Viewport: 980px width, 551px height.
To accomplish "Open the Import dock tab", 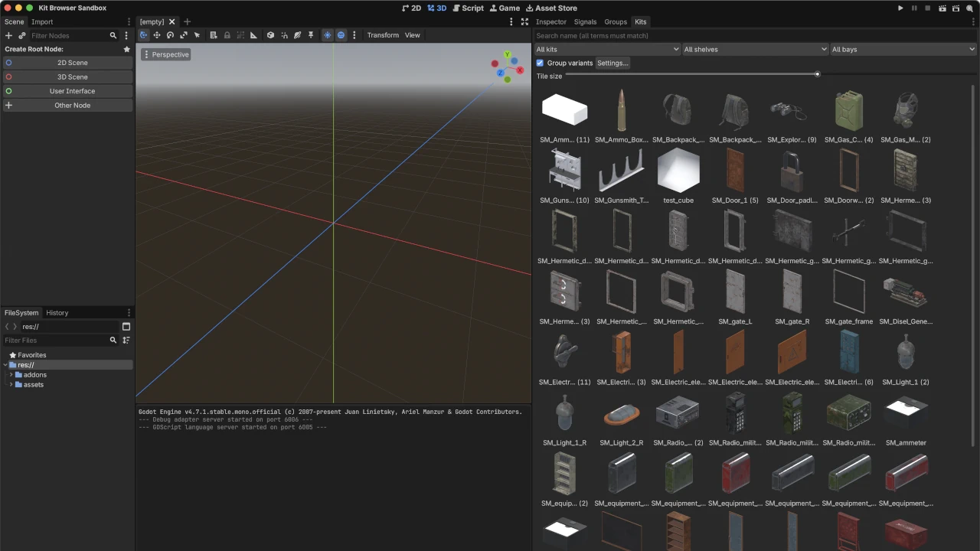I will 42,22.
